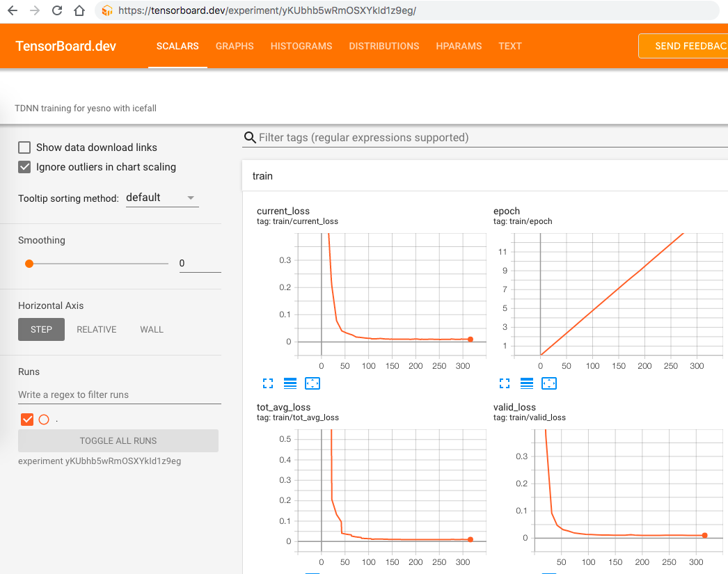
Task: Expand the epoch chart card
Action: point(504,383)
